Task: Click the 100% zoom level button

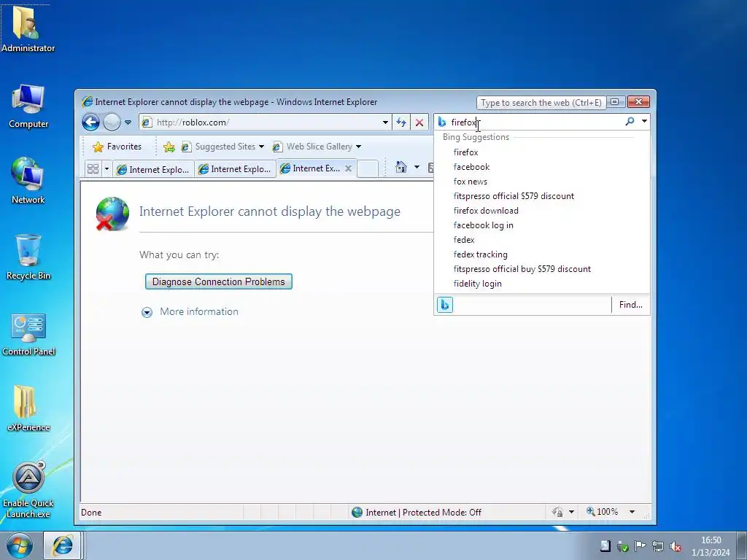Action: 602,512
